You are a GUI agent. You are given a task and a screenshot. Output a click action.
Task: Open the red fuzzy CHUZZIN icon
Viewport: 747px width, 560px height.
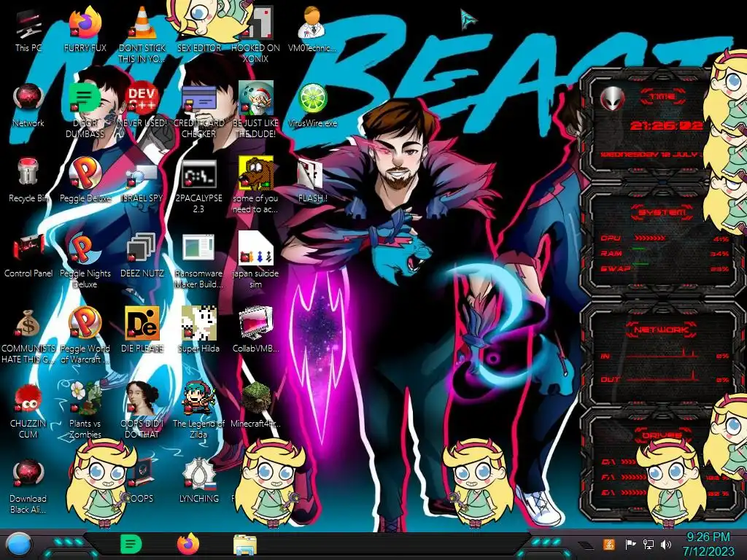click(28, 411)
